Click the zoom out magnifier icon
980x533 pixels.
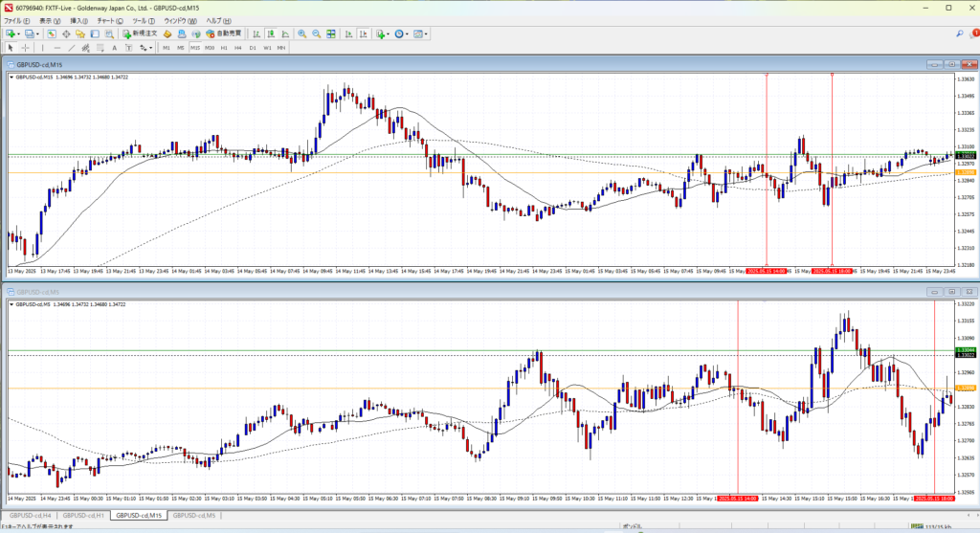tap(315, 33)
